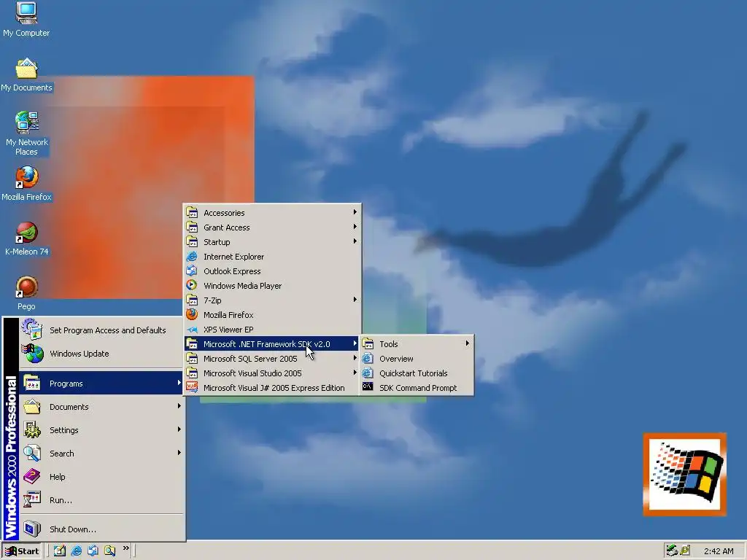Click the Run icon in Start menu
The image size is (747, 560).
tap(32, 499)
